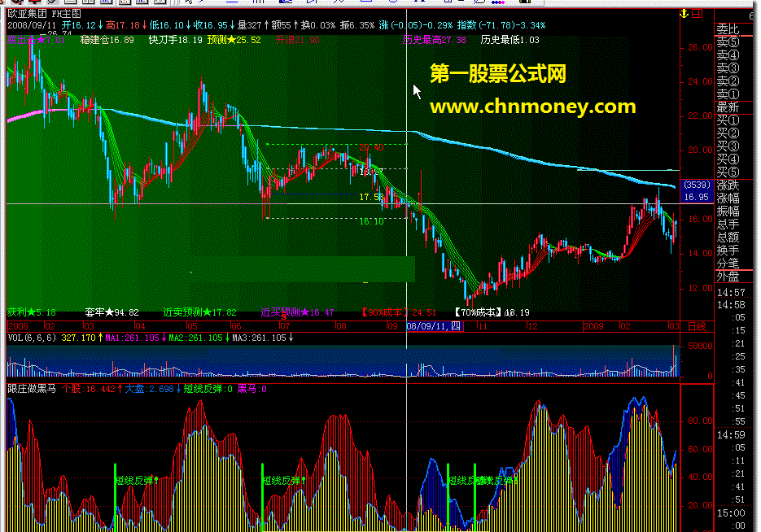This screenshot has width=761, height=532.
Task: Click the yellow anchor icon above price axis
Action: [684, 14]
